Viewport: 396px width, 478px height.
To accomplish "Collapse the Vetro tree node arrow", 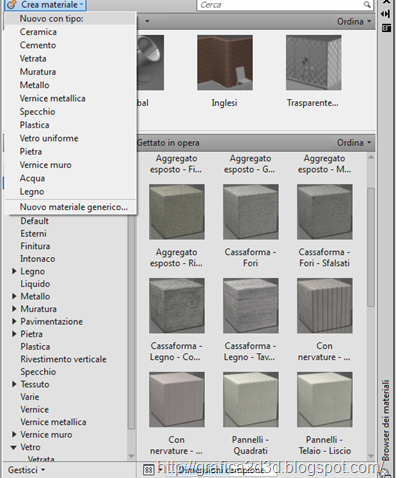I will 14,447.
